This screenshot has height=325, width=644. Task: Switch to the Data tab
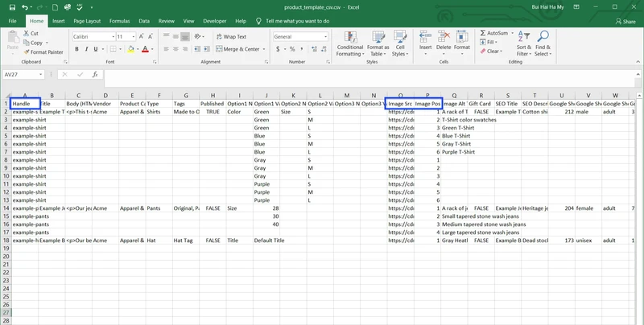144,21
